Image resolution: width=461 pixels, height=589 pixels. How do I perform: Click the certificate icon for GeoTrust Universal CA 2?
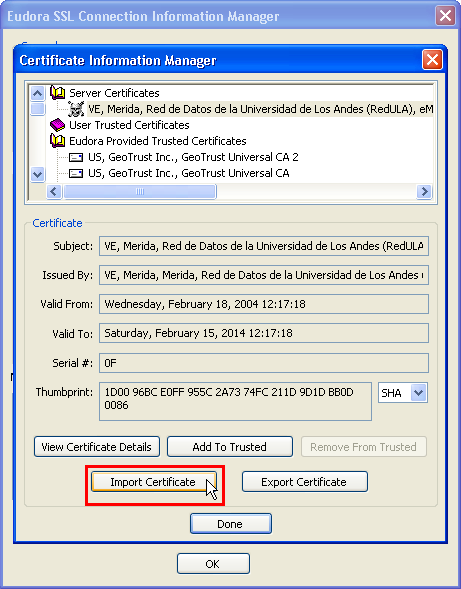(x=76, y=157)
